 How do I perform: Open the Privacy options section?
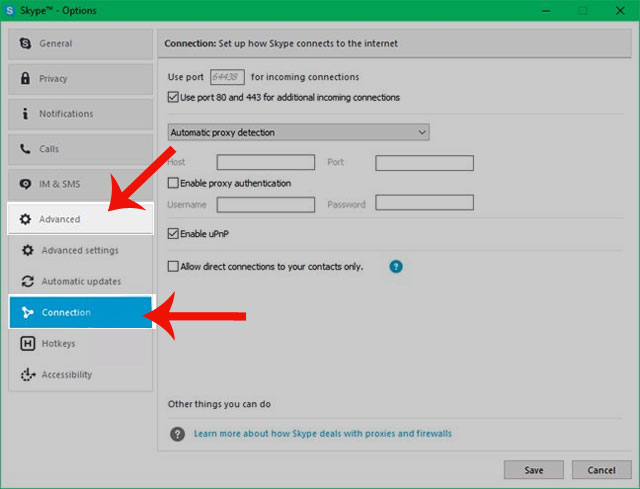pos(80,79)
